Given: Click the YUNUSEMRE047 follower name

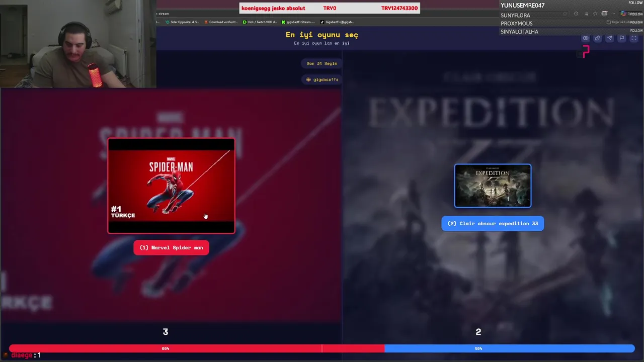Looking at the screenshot, I should [523, 6].
